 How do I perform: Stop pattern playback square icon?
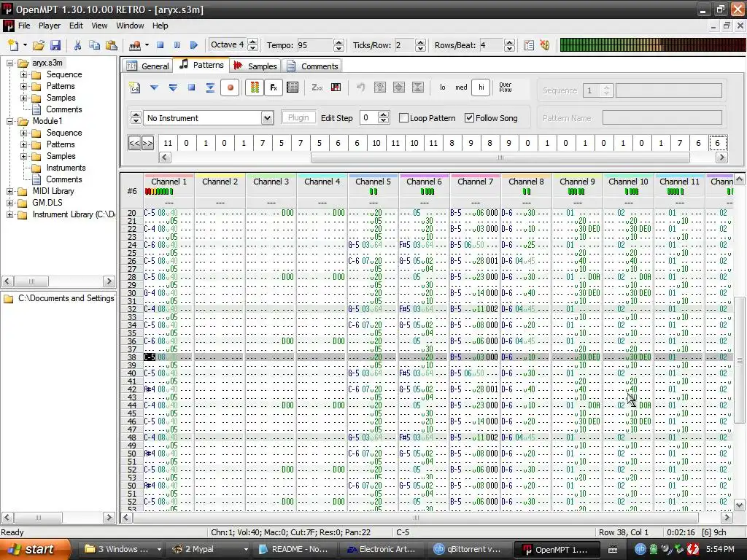click(x=192, y=87)
